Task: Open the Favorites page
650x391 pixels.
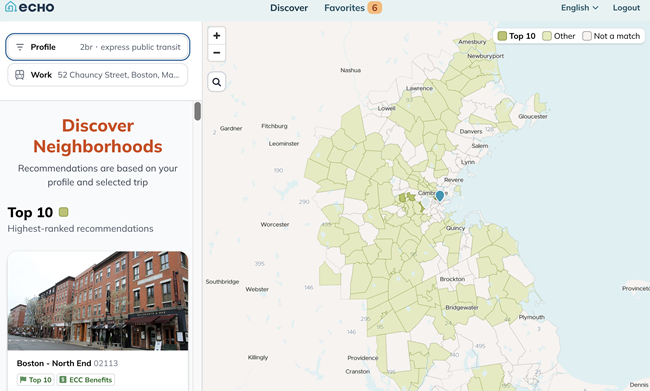Action: tap(344, 8)
